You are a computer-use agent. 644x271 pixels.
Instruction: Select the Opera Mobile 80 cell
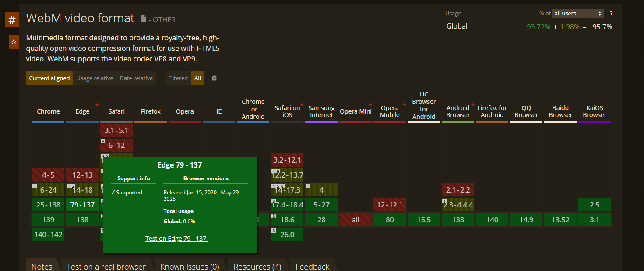(x=390, y=220)
